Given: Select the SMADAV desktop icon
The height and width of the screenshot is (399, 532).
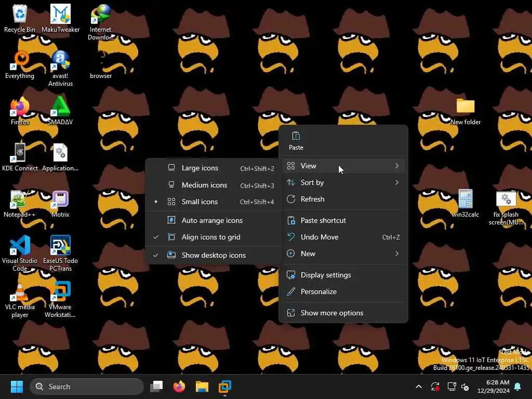Looking at the screenshot, I should pyautogui.click(x=60, y=111).
